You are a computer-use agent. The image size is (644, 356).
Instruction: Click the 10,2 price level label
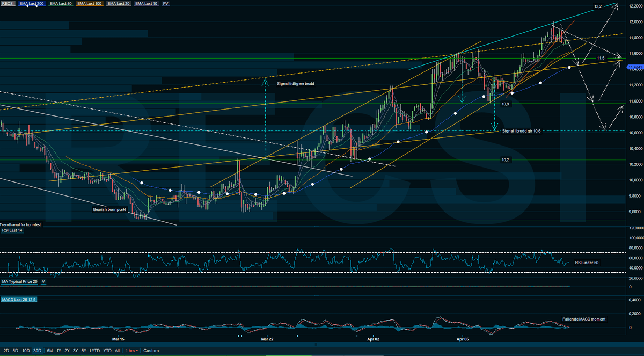click(505, 160)
